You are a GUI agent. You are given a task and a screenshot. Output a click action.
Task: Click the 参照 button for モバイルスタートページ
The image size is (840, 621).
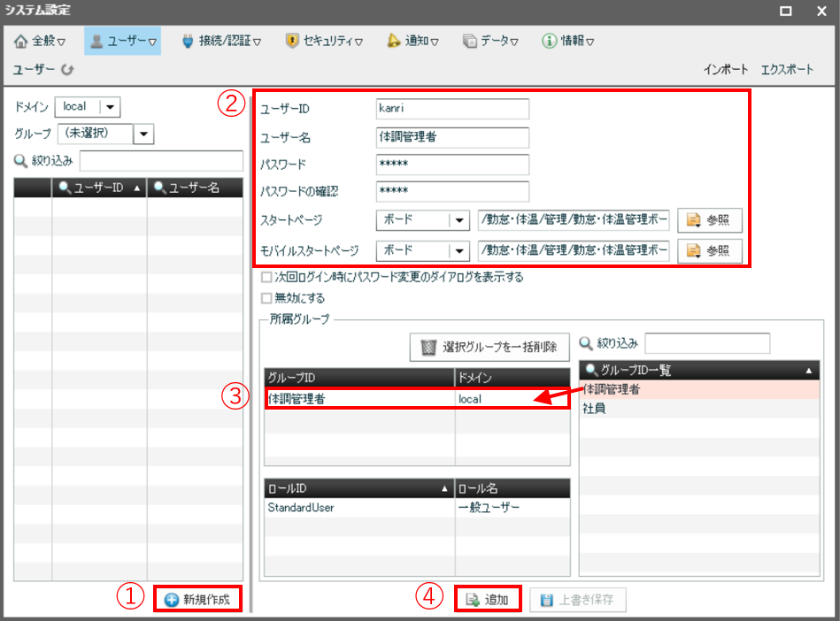pyautogui.click(x=709, y=250)
